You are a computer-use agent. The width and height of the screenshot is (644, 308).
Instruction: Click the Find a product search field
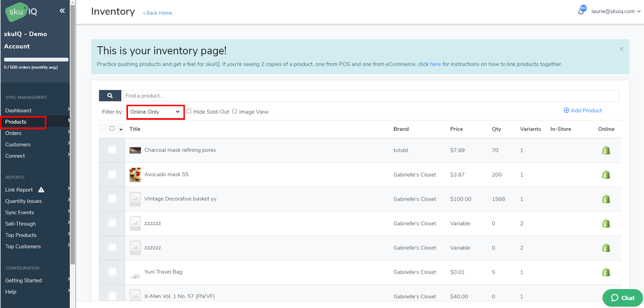[370, 96]
